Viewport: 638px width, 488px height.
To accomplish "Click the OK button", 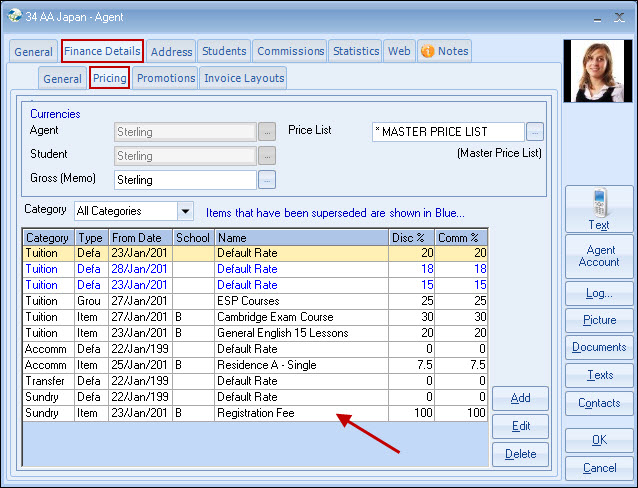I will (598, 439).
